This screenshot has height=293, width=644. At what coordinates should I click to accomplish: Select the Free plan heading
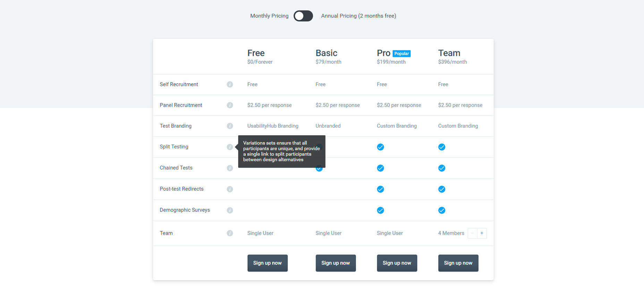point(256,53)
